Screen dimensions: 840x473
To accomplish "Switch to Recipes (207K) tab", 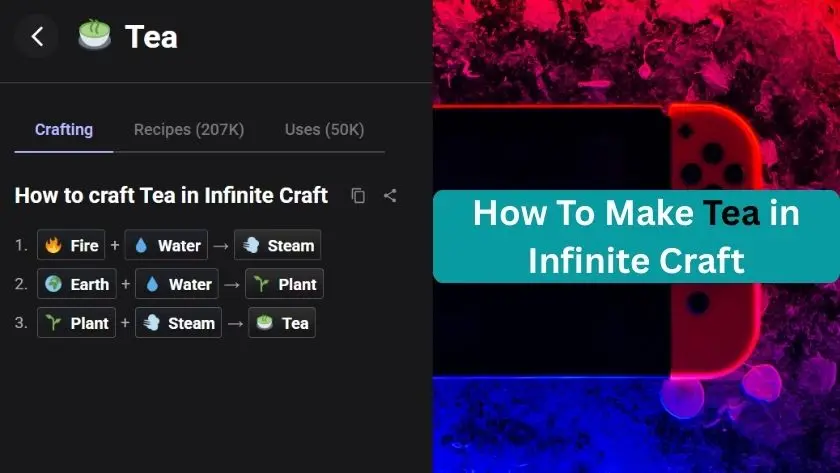I will click(189, 130).
